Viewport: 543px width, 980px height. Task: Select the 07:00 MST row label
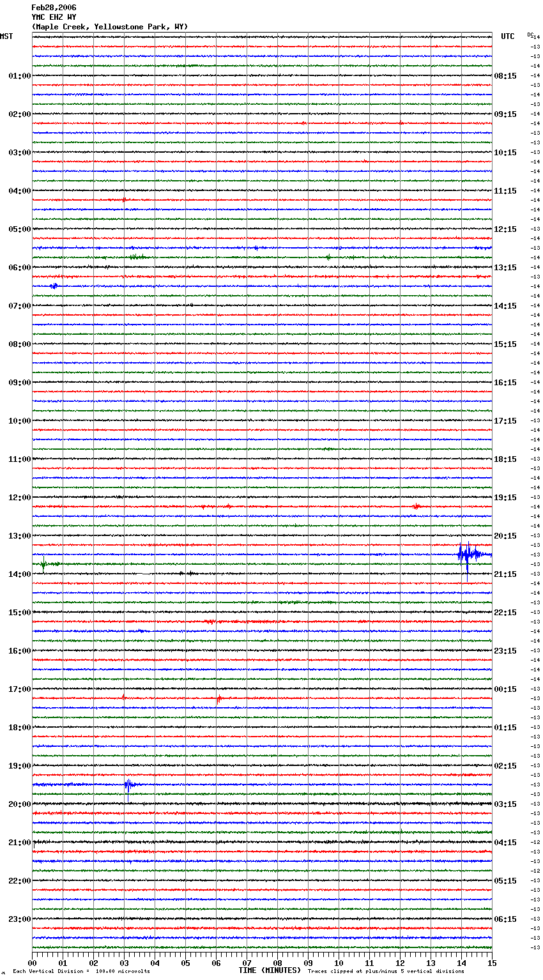tap(20, 306)
